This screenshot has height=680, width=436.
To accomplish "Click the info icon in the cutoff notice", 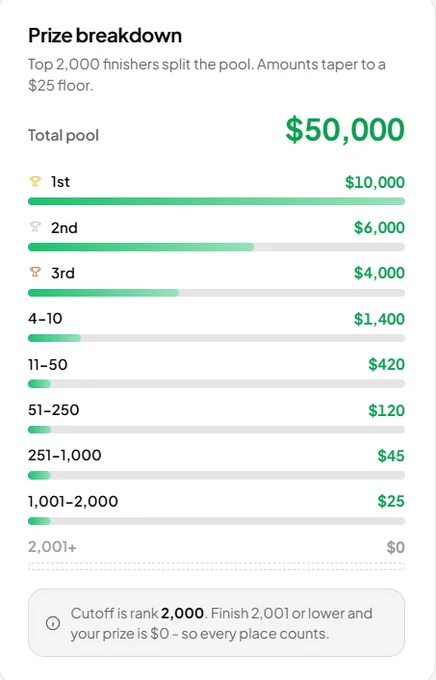I will click(53, 623).
